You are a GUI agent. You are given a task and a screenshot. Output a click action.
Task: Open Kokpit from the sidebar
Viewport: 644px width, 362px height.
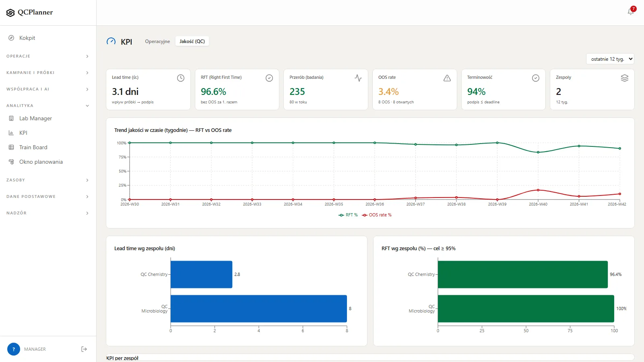coord(48,38)
